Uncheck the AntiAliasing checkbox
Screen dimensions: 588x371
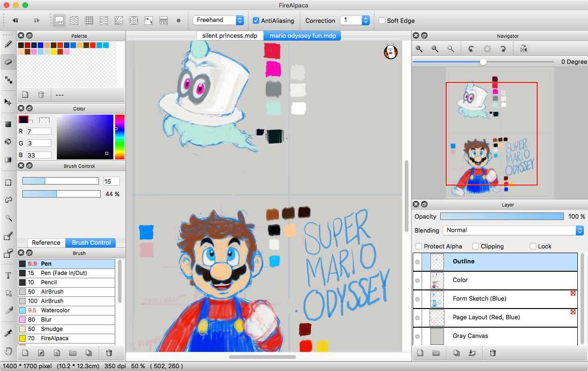click(x=256, y=21)
